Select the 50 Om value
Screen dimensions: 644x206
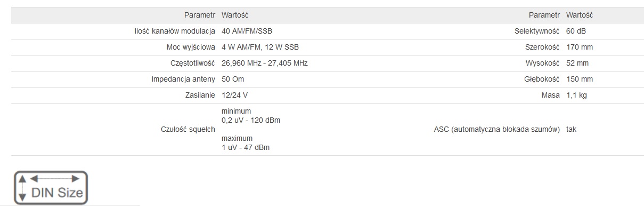click(233, 79)
